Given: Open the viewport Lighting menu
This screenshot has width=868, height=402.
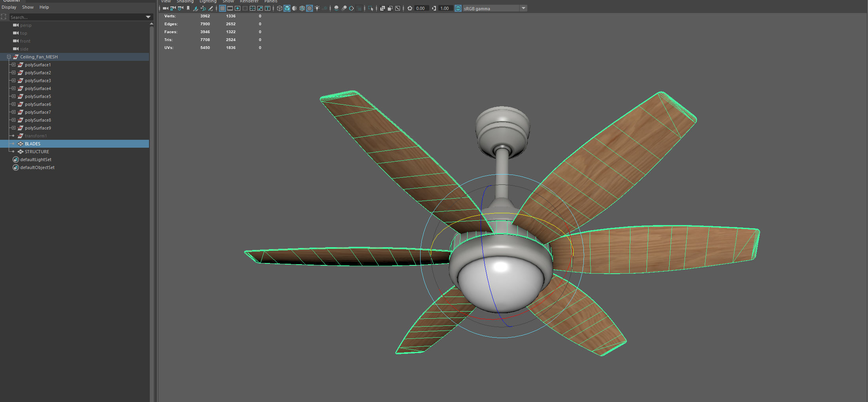Looking at the screenshot, I should click(208, 2).
